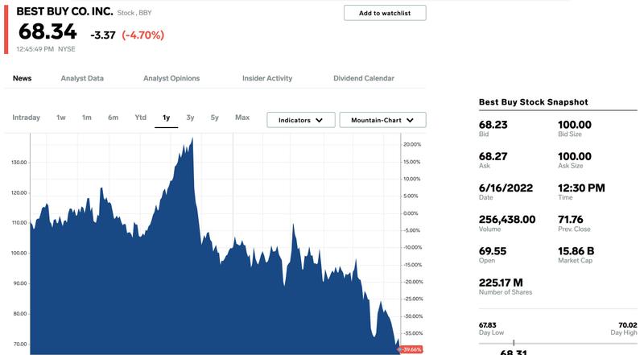Click the Open value 69.55

click(x=493, y=250)
